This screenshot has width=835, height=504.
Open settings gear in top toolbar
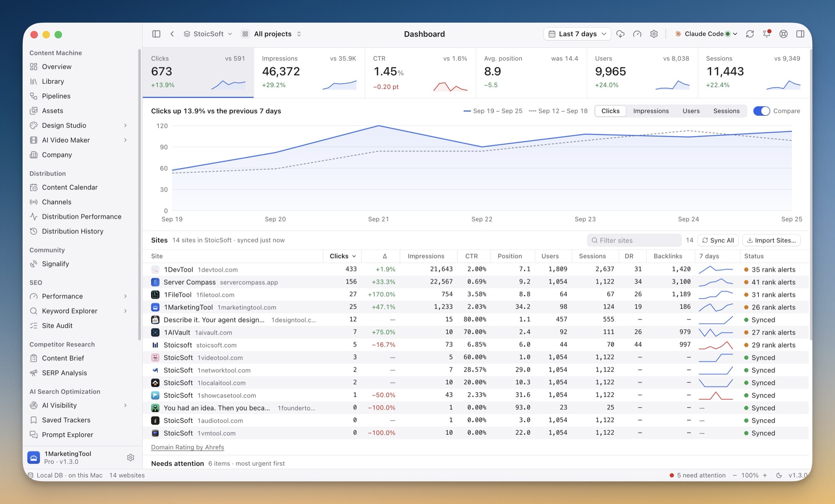click(x=654, y=34)
